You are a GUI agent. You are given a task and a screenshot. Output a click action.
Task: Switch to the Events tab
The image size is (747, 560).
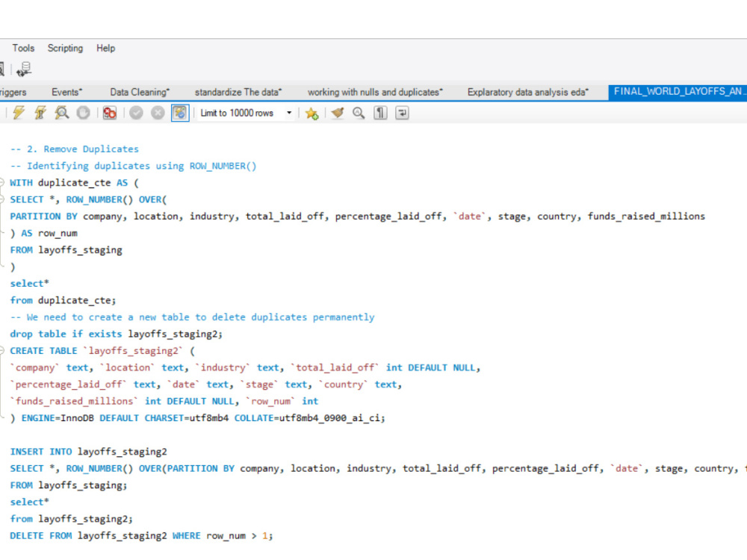(66, 92)
